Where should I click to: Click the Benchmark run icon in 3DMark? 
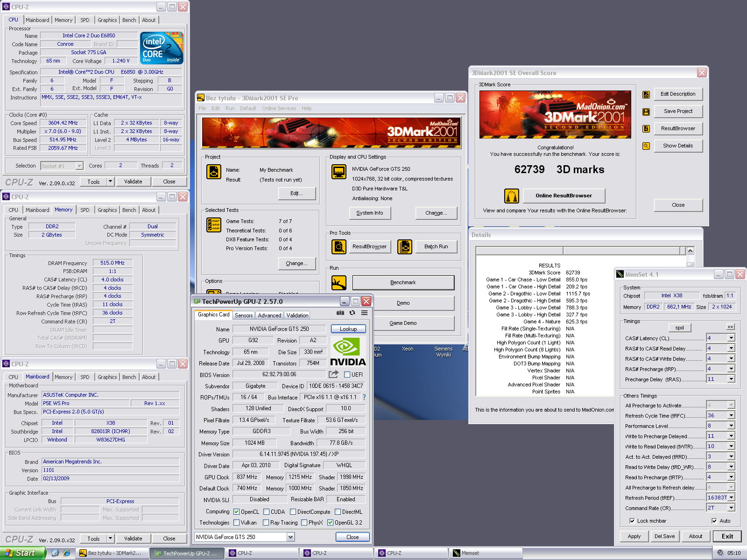(x=338, y=282)
